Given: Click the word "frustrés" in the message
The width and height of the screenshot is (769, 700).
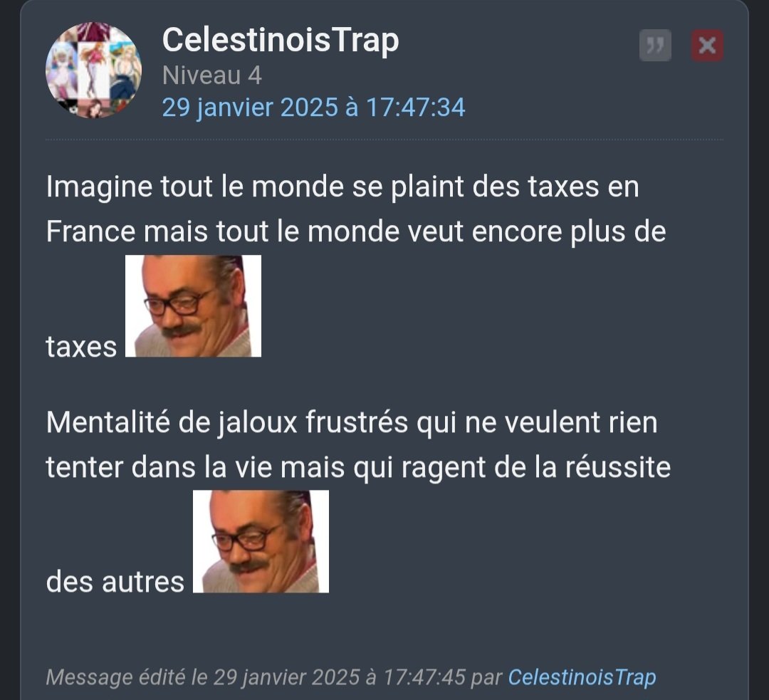Looking at the screenshot, I should 357,422.
